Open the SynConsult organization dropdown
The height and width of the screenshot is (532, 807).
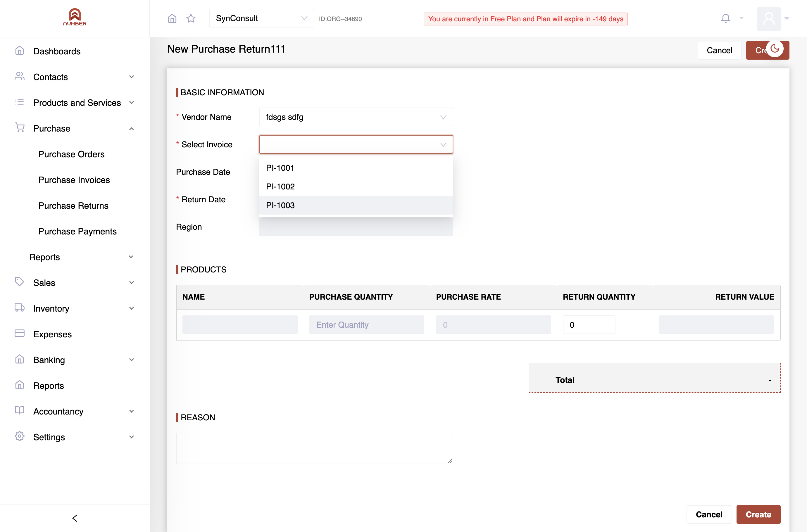click(261, 18)
